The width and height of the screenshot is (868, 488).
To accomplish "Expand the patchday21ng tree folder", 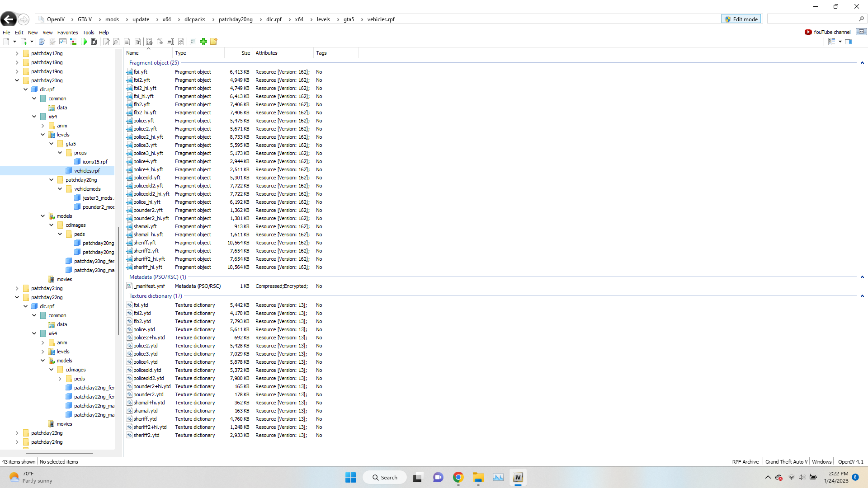I will [17, 288].
